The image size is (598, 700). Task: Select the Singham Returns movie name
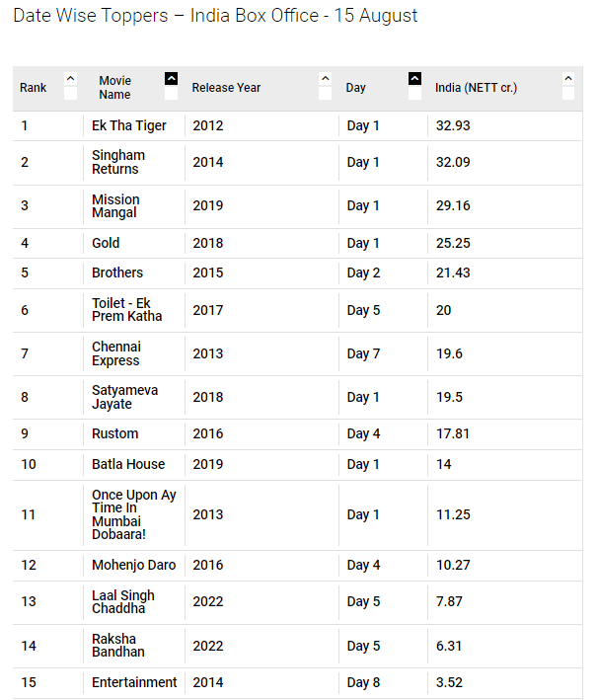[x=118, y=162]
